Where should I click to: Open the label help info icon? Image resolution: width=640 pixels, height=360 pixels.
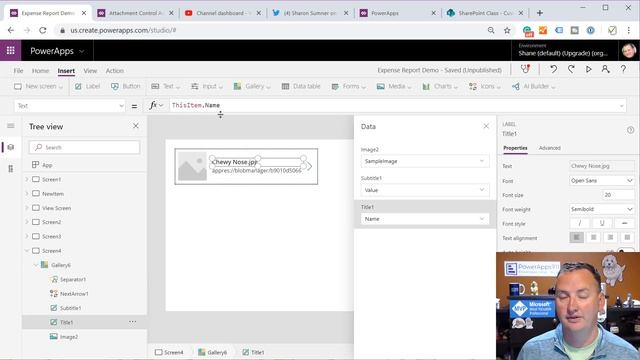point(630,130)
